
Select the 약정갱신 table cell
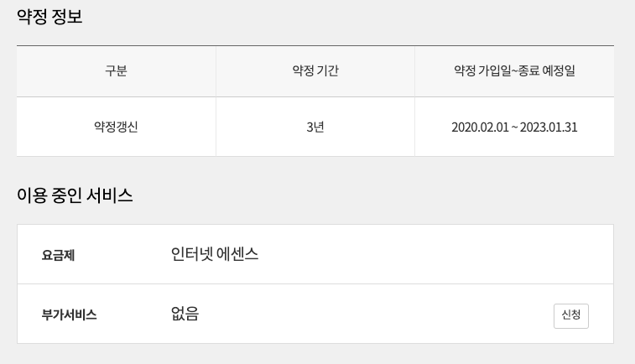pyautogui.click(x=116, y=127)
